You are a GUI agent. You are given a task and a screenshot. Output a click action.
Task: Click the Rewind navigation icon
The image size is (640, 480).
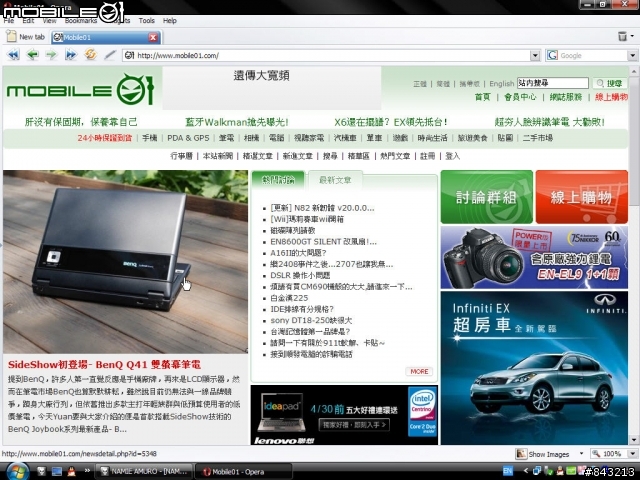pos(13,55)
